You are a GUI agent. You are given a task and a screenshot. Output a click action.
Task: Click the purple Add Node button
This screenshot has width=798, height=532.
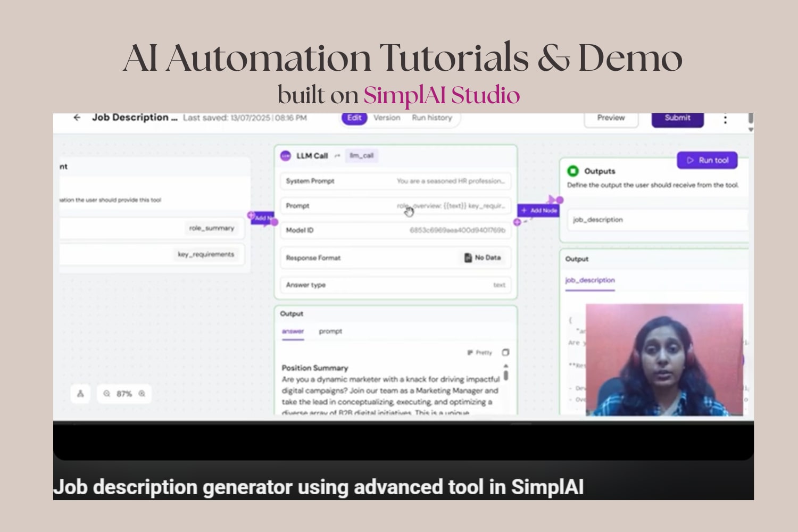pyautogui.click(x=538, y=211)
